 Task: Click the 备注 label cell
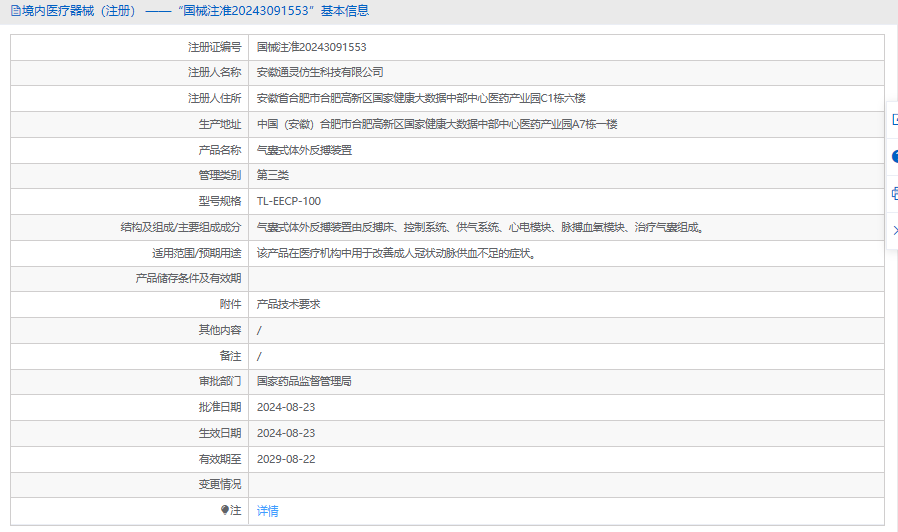pyautogui.click(x=129, y=356)
